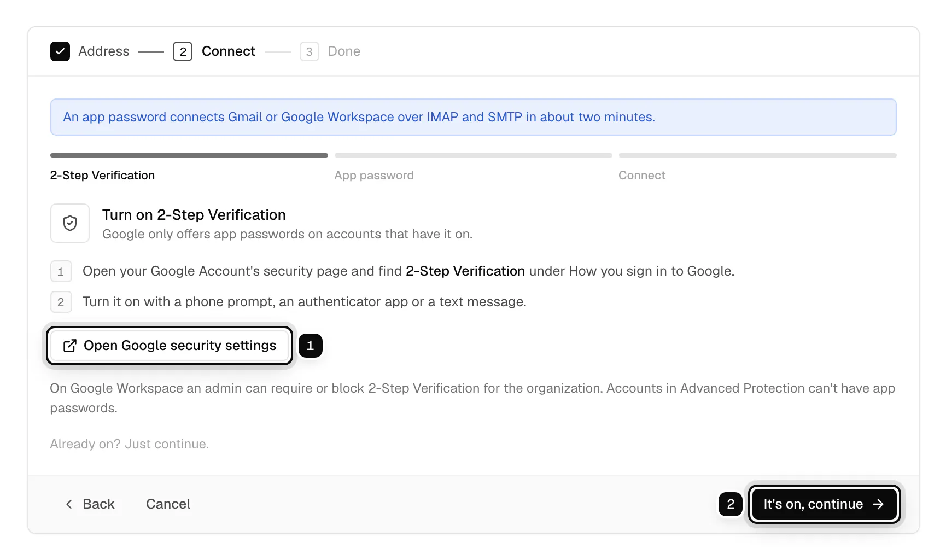Viewport: 946px width, 560px height.
Task: Click the Done step label in the wizard header
Action: click(x=344, y=51)
